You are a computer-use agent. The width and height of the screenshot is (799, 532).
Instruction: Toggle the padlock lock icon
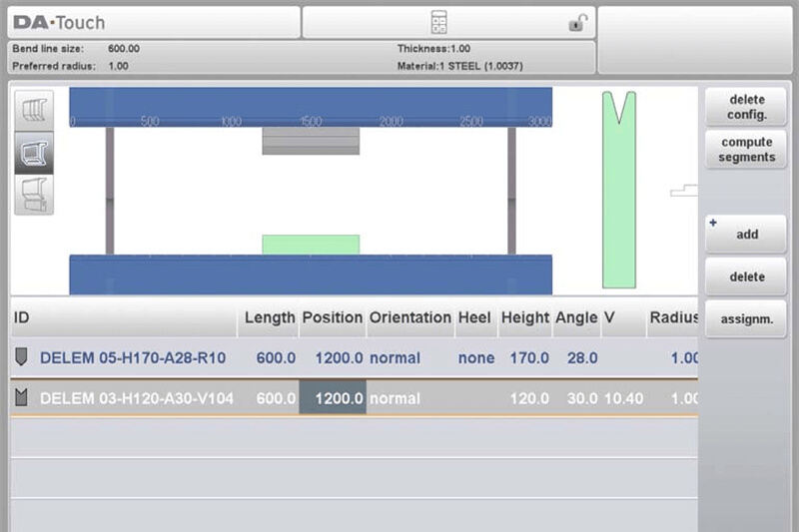(x=577, y=22)
